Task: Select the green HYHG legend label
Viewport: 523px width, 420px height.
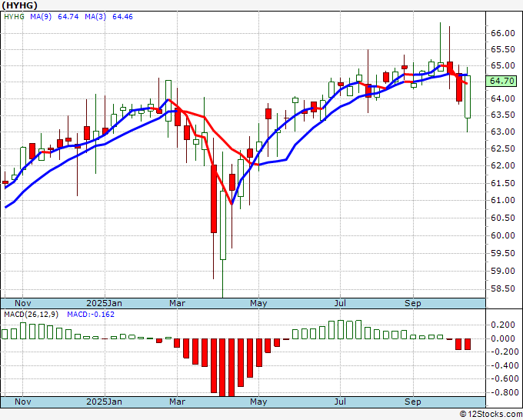Action: (14, 17)
